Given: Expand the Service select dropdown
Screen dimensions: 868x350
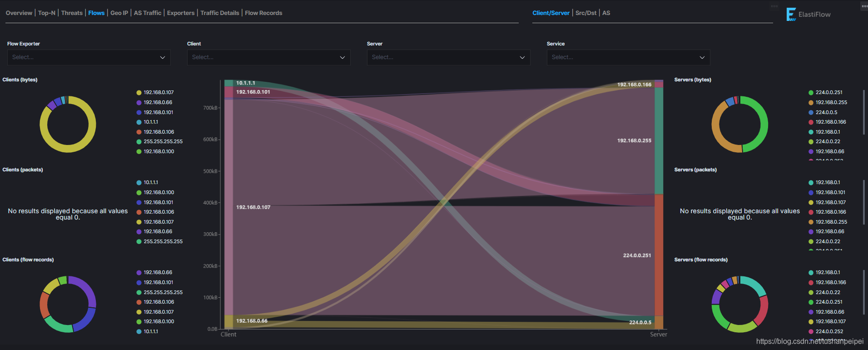Looking at the screenshot, I should (629, 57).
